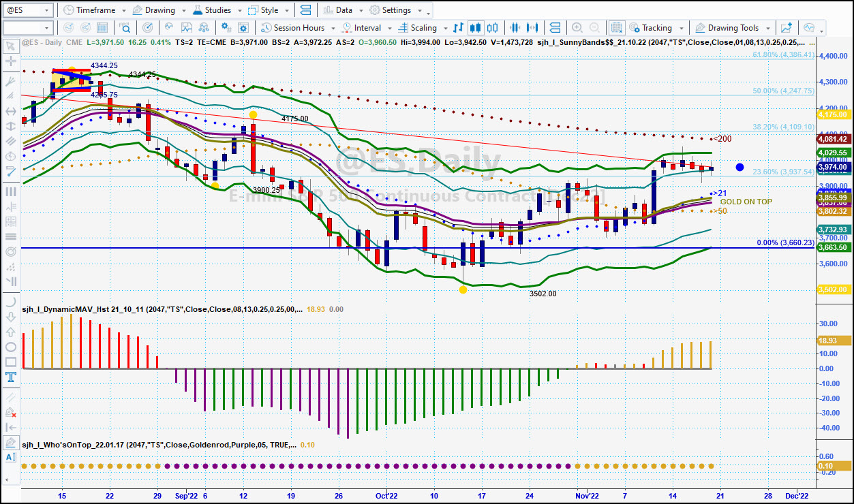Open the Drawing menu
The width and height of the screenshot is (854, 504).
click(153, 10)
